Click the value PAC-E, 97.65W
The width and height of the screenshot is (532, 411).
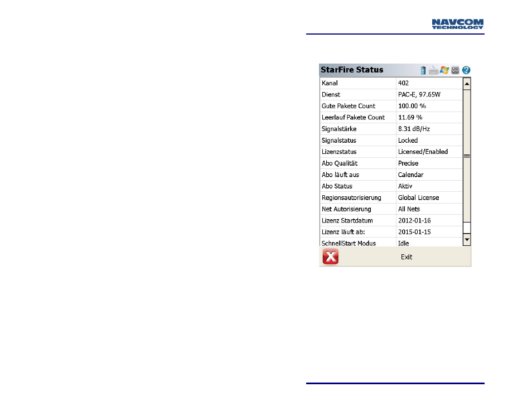click(x=419, y=95)
